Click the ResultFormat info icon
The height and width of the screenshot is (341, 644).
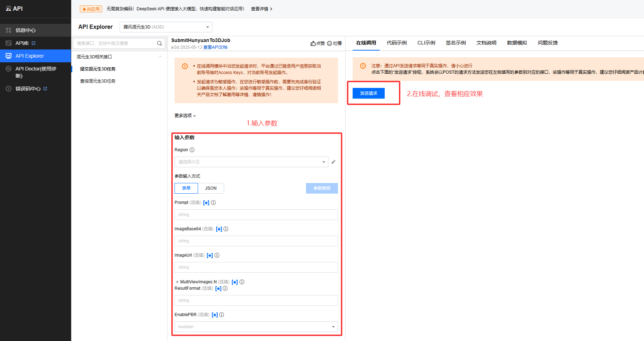(225, 288)
